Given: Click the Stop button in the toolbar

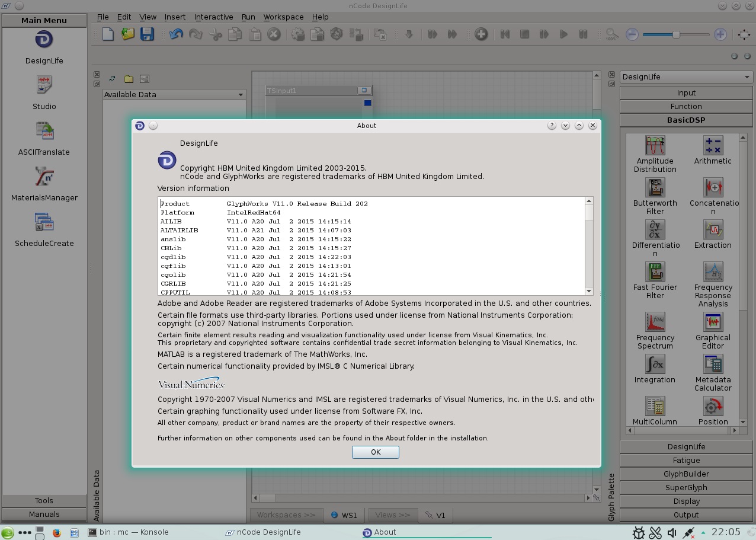Looking at the screenshot, I should pos(524,34).
